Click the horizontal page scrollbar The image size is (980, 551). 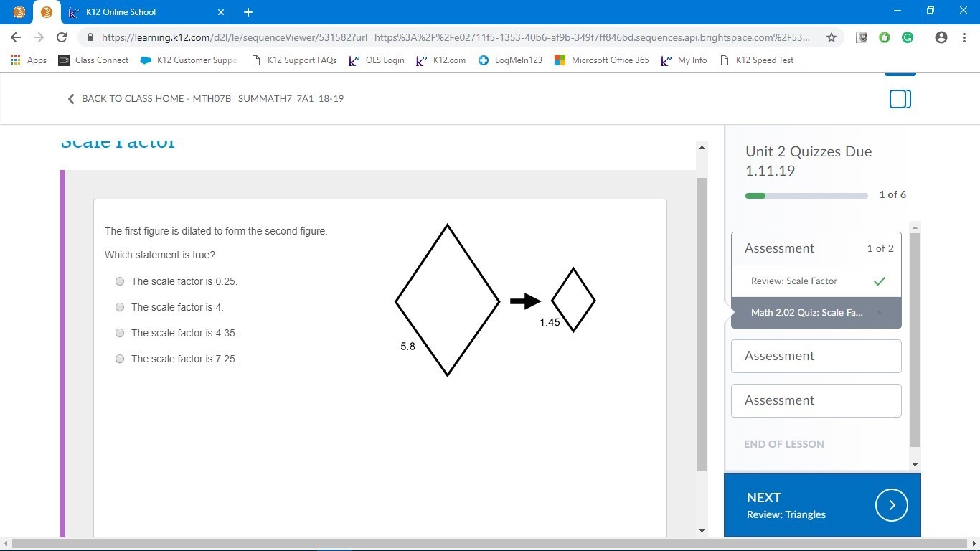point(490,544)
